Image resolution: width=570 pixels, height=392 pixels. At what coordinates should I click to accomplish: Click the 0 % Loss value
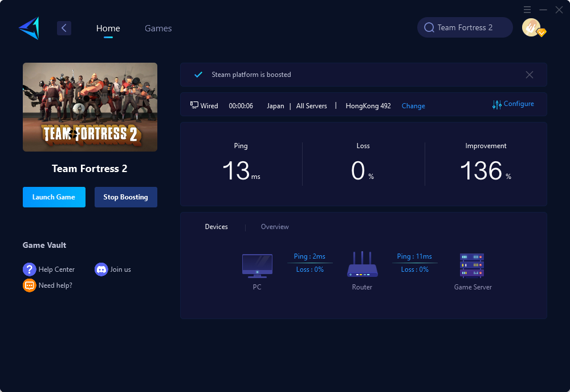pos(363,170)
